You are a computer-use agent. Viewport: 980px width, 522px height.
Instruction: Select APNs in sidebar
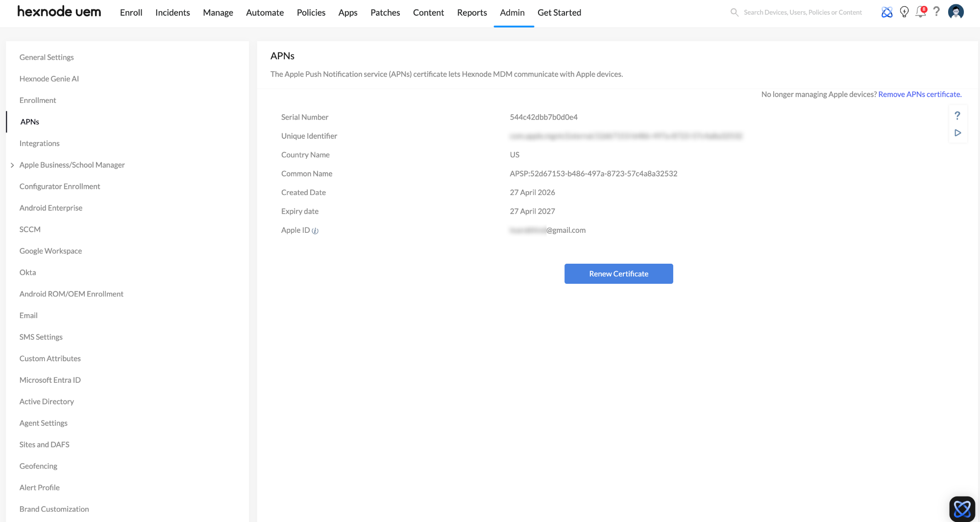[x=30, y=122]
